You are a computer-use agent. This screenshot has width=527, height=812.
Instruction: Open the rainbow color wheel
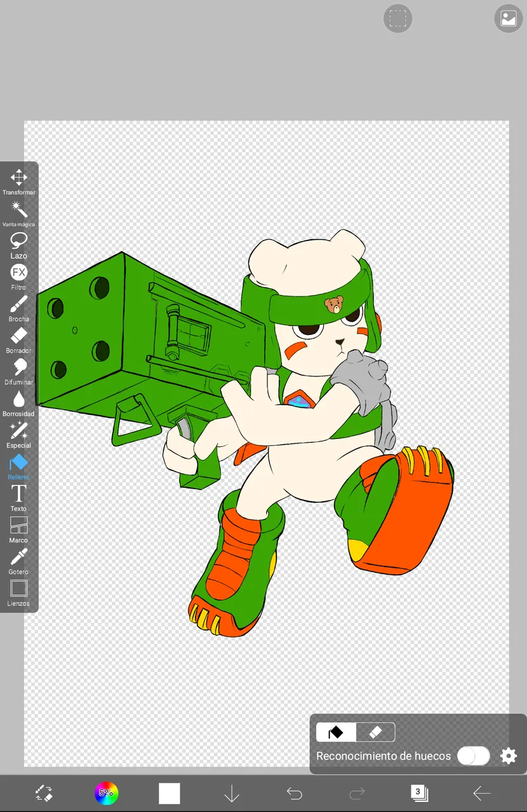pyautogui.click(x=106, y=793)
